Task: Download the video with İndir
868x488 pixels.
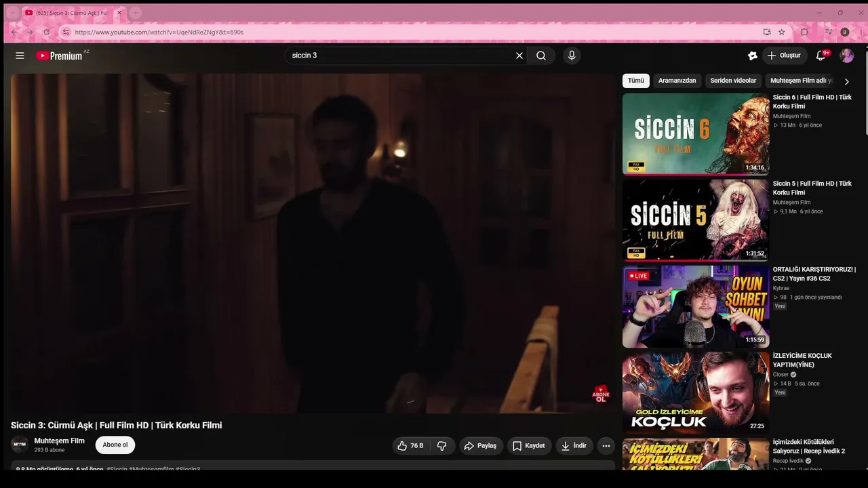Action: tap(574, 445)
